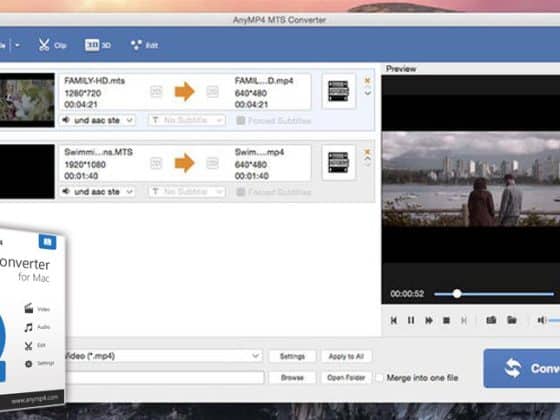The height and width of the screenshot is (420, 560).
Task: Click source 2D icon in FAMILY-HD row
Action: pos(156,92)
